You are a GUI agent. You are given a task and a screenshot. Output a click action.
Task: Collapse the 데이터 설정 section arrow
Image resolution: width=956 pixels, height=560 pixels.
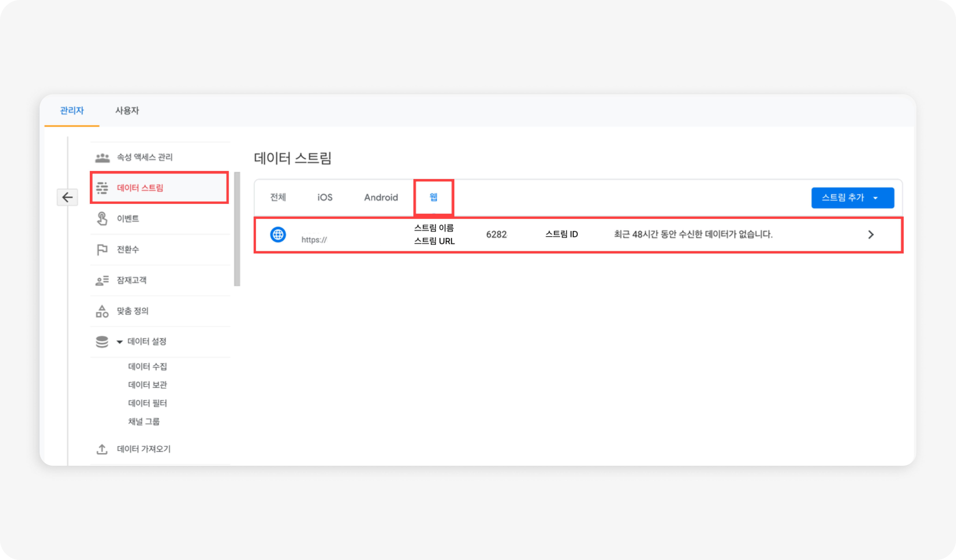[x=119, y=342]
